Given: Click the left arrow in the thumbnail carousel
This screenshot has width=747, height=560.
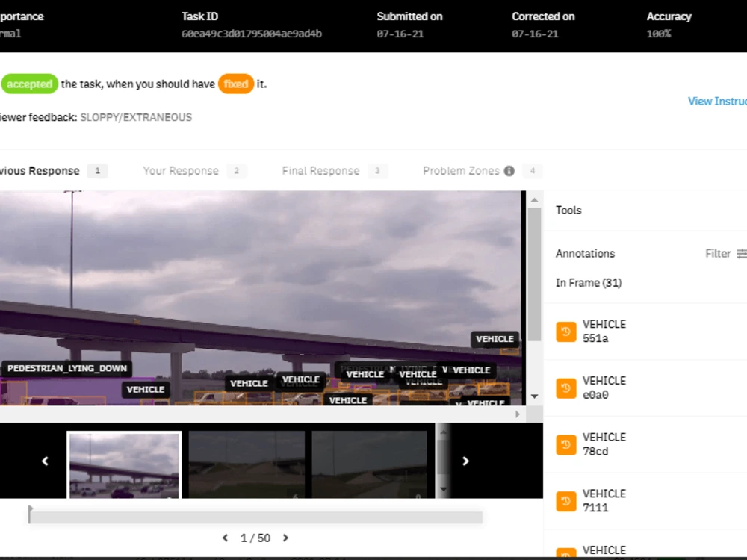Looking at the screenshot, I should pos(44,461).
